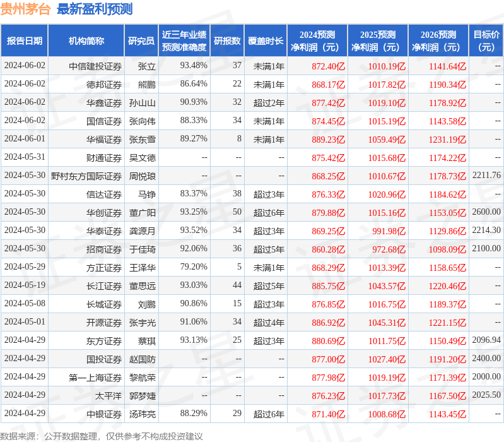Click accuracy value 79.20%
The height and width of the screenshot is (442, 504).
click(194, 266)
